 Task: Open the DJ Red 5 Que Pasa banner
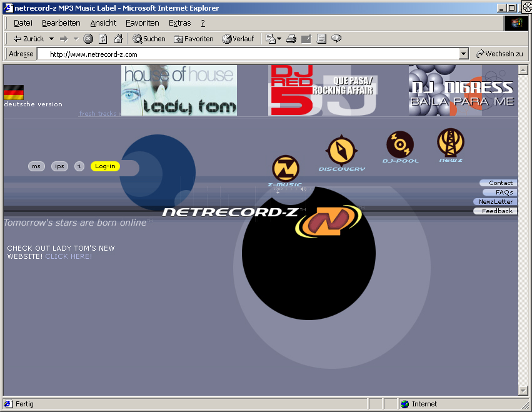[323, 90]
